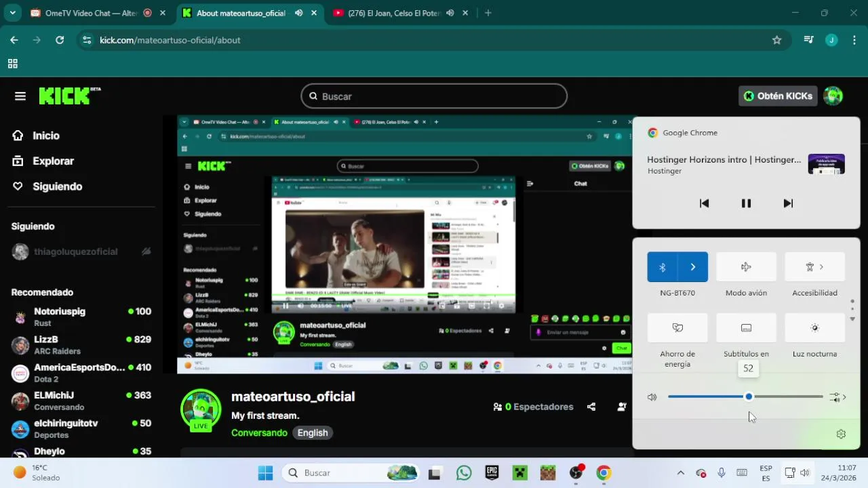Viewport: 868px width, 488px height.
Task: View site information icon in address bar
Action: [86, 40]
